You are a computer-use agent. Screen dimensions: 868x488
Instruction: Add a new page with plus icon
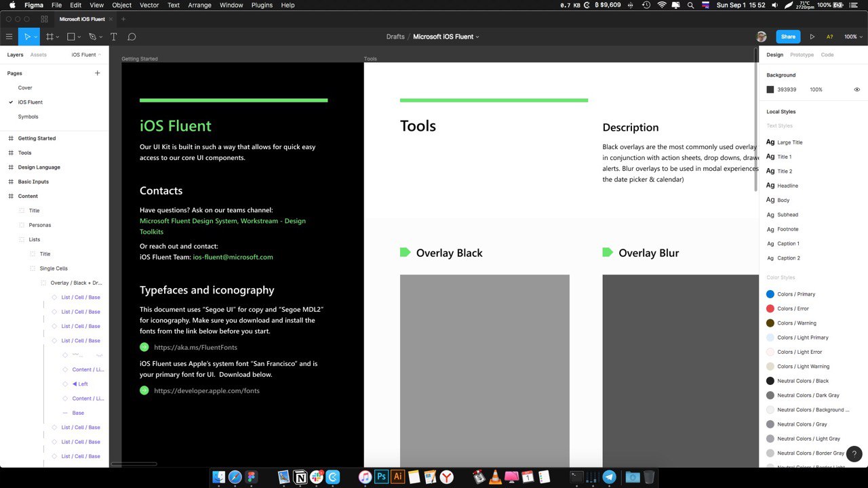pos(98,73)
